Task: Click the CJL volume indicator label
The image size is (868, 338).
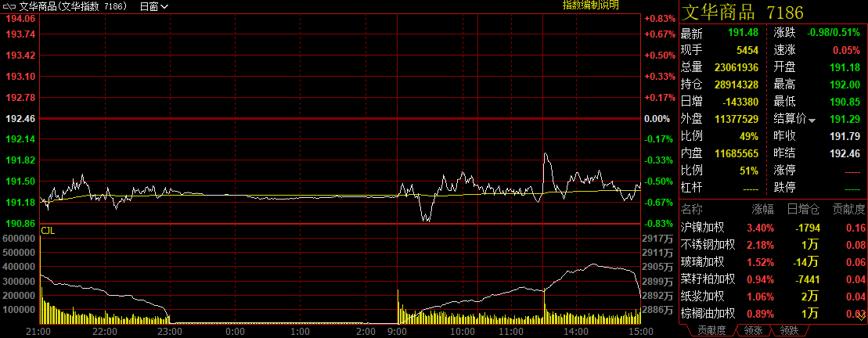Action: tap(48, 231)
